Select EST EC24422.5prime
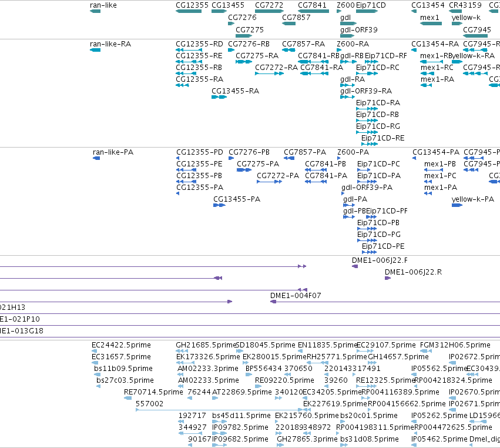Image resolution: width=500 pixels, height=448 pixels. coord(121,345)
